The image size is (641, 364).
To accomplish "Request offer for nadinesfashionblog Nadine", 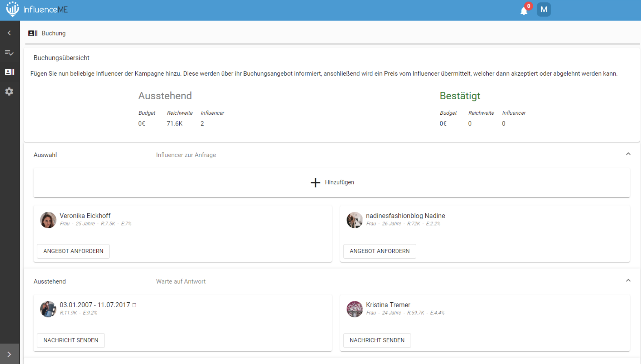I will pyautogui.click(x=379, y=251).
